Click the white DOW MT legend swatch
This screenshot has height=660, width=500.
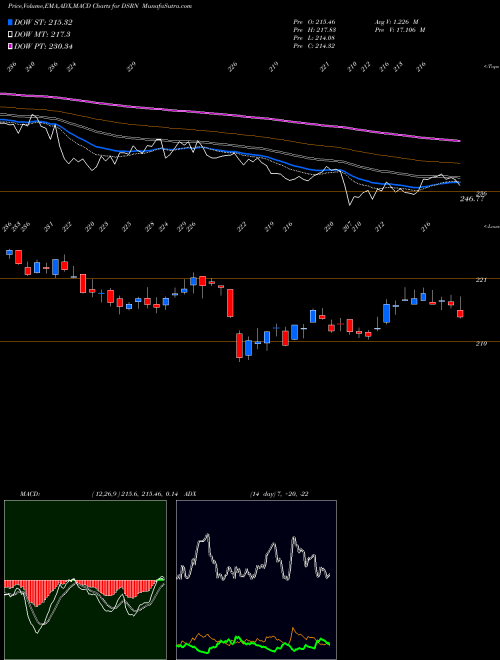pos(11,35)
